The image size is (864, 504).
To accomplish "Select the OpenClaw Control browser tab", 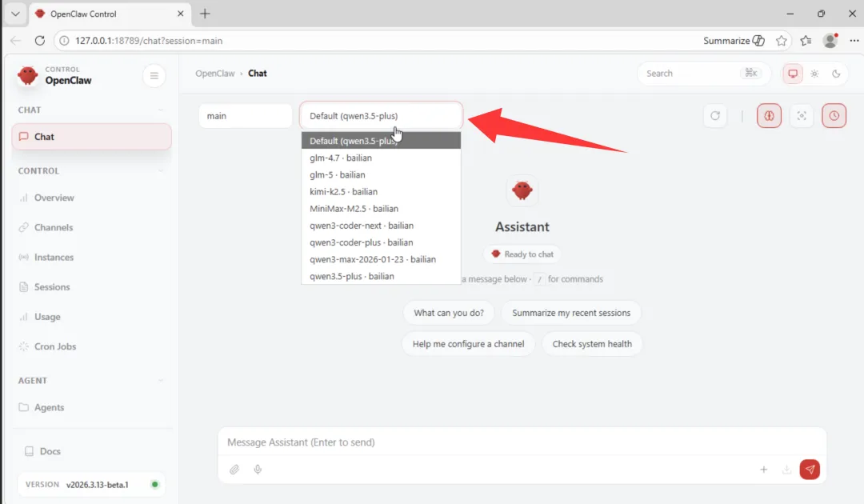I will point(109,14).
